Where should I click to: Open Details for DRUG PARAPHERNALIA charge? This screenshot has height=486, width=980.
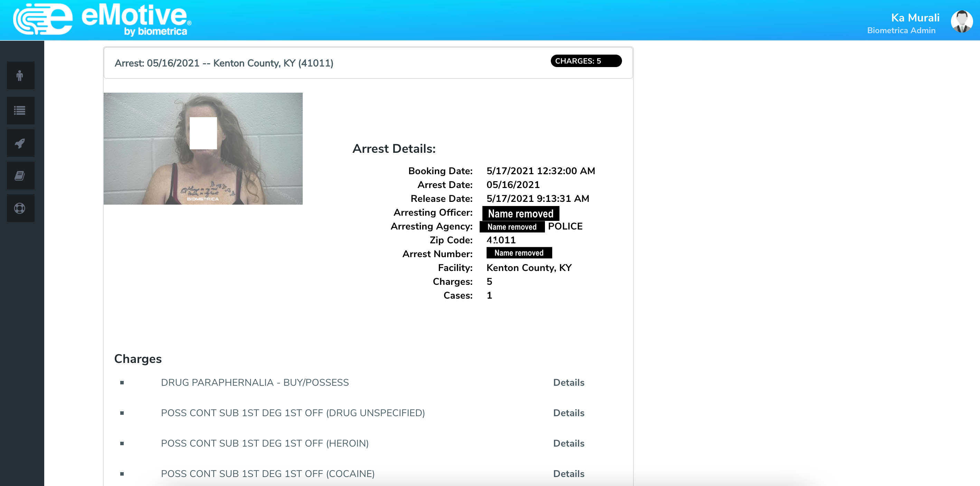(568, 383)
